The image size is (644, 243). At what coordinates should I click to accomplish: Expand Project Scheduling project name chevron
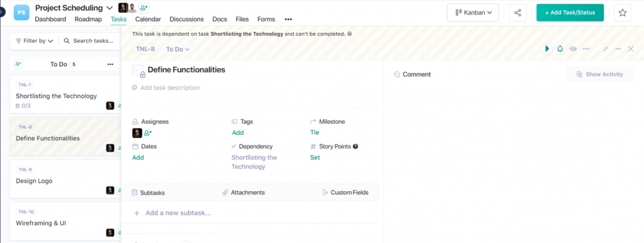coord(109,8)
